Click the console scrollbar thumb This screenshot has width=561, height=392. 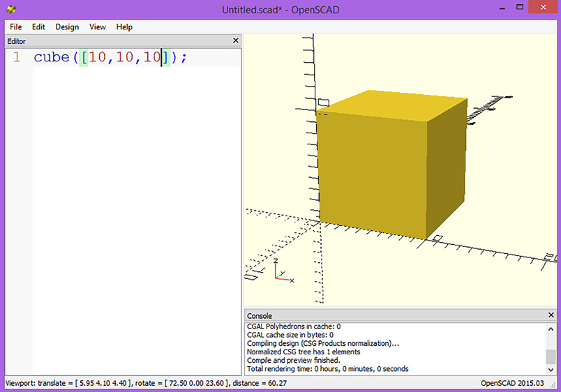[551, 356]
